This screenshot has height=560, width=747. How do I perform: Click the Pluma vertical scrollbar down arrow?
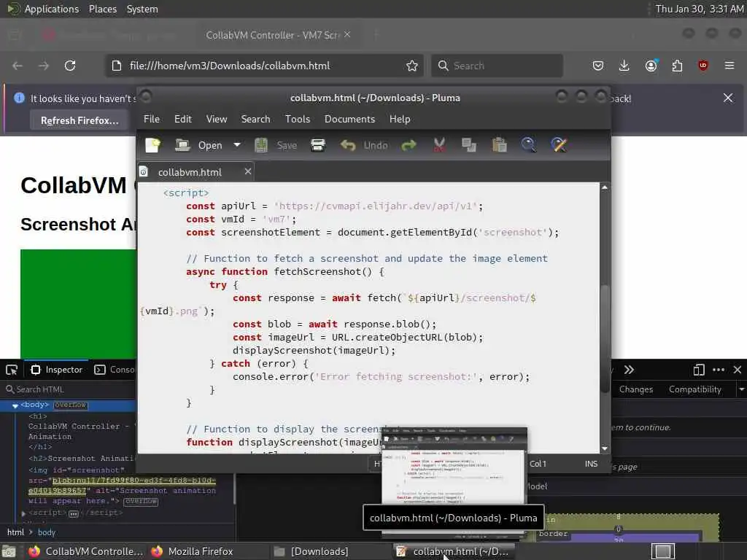point(605,448)
